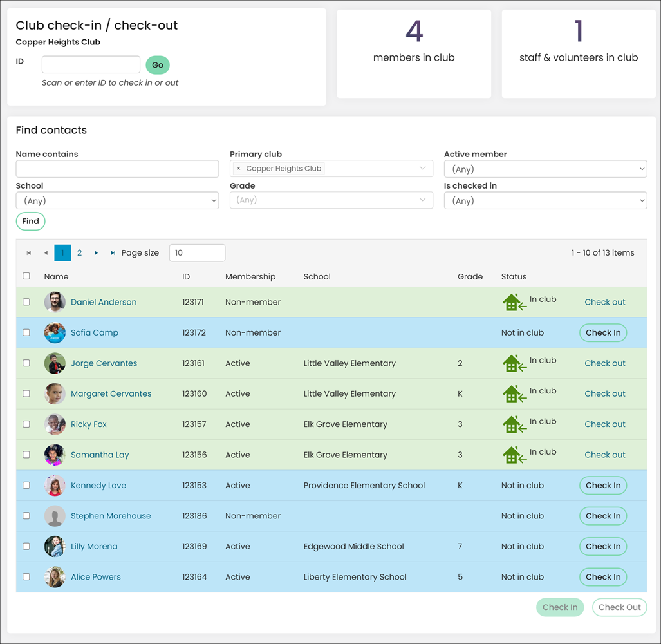The image size is (661, 644).
Task: Open the School filter dropdown
Action: point(117,201)
